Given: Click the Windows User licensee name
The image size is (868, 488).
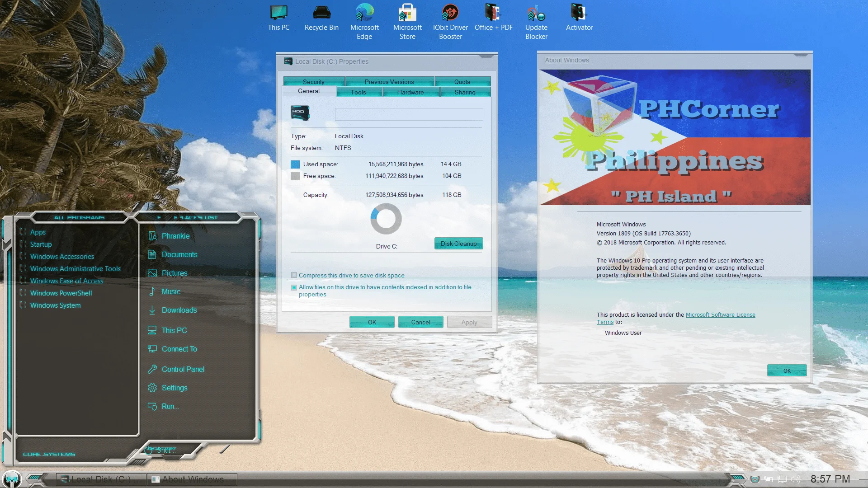Looking at the screenshot, I should pyautogui.click(x=623, y=333).
